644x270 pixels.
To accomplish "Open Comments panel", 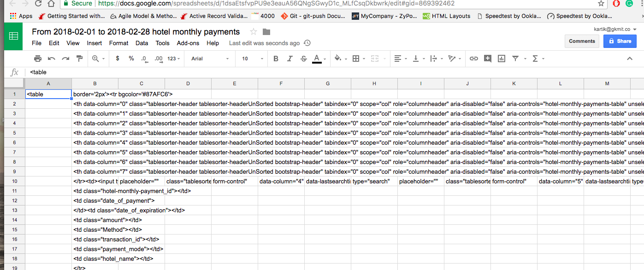I will pos(582,41).
